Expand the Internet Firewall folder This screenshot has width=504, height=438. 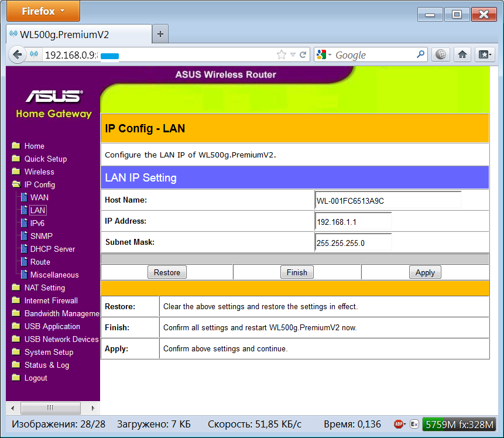coord(16,300)
